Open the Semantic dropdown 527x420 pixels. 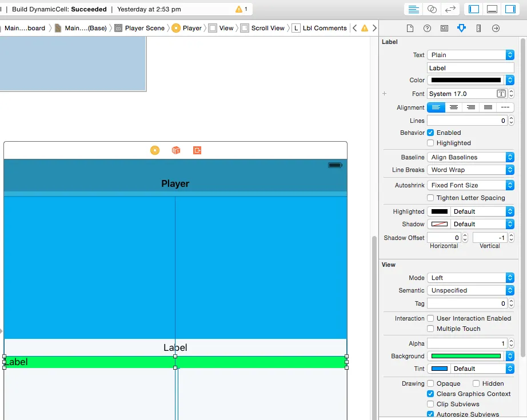pos(470,290)
